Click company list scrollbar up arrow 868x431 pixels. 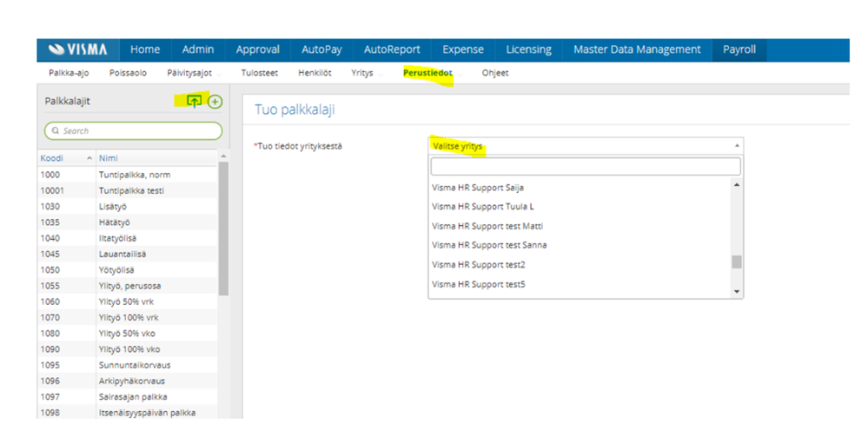click(x=736, y=184)
